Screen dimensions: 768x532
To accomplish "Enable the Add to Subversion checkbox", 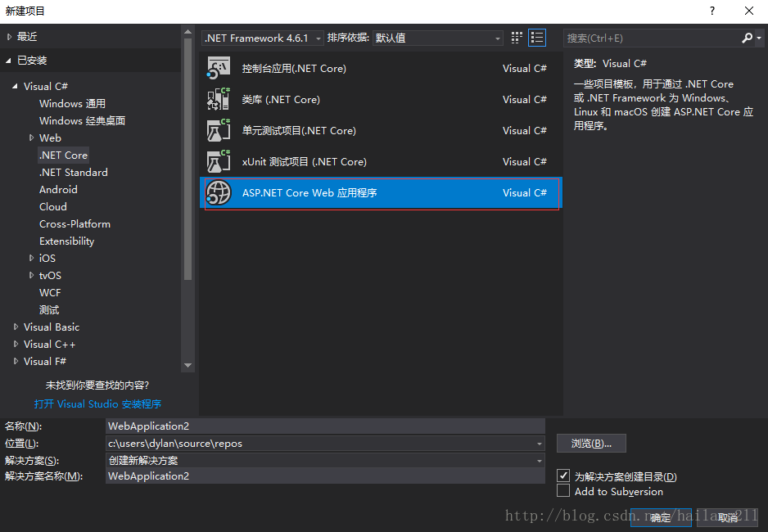I will [x=563, y=490].
